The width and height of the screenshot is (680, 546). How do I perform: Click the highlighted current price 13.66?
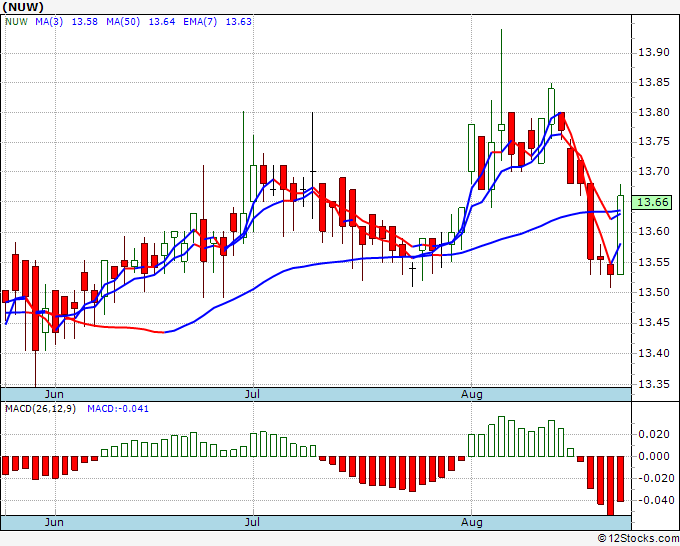click(x=653, y=202)
